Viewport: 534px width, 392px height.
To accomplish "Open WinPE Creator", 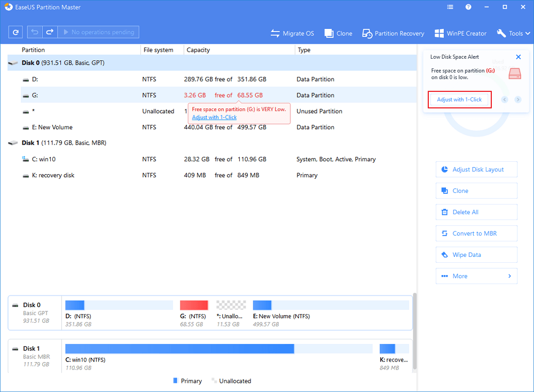I will (x=460, y=33).
